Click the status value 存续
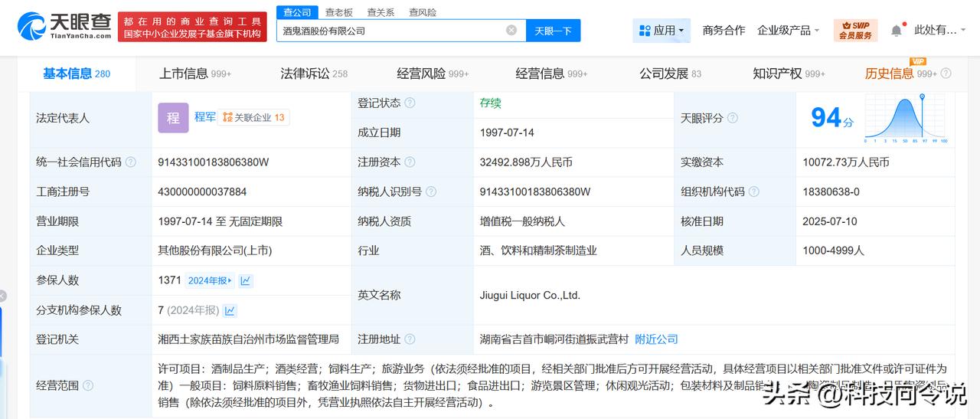The height and width of the screenshot is (419, 980). point(490,103)
